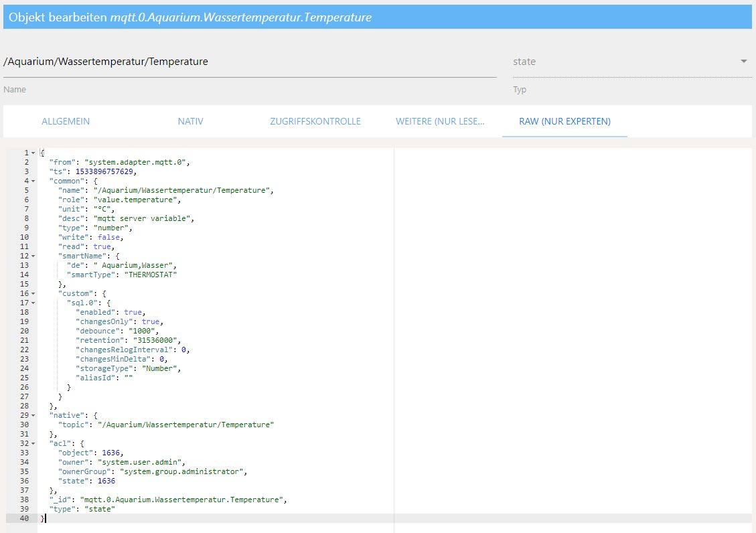Collapse the "common" block fold arrow at line 4
Screen dimensions: 756x533
[33, 181]
